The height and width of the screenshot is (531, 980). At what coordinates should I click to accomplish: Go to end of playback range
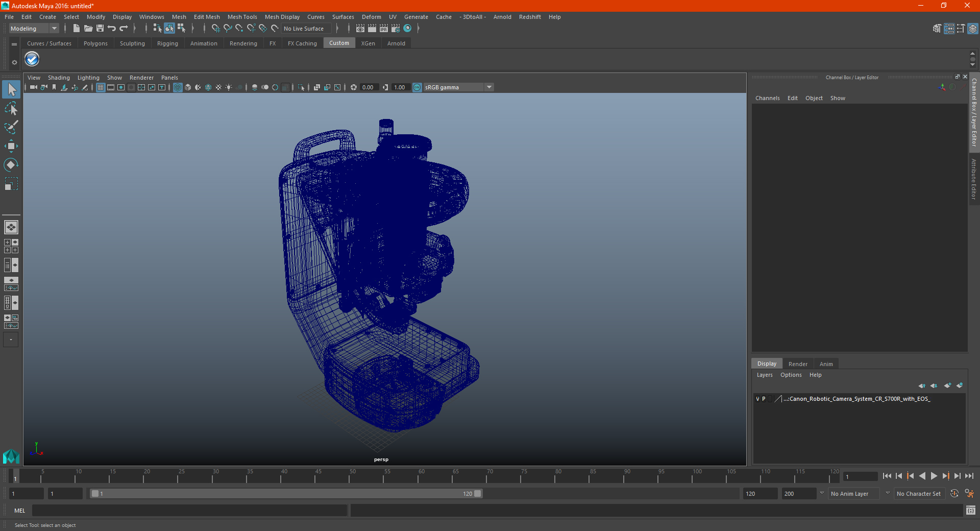point(969,476)
